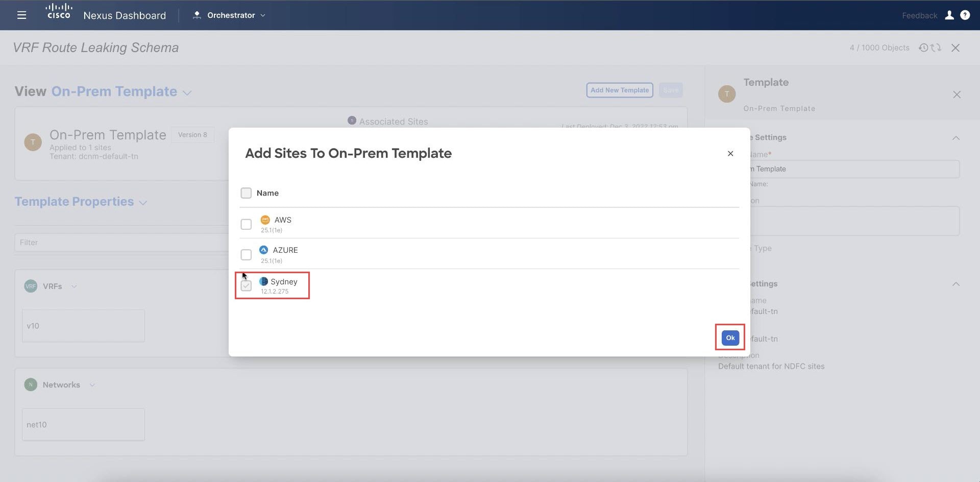Click the Save button
The height and width of the screenshot is (482, 980).
coord(671,90)
